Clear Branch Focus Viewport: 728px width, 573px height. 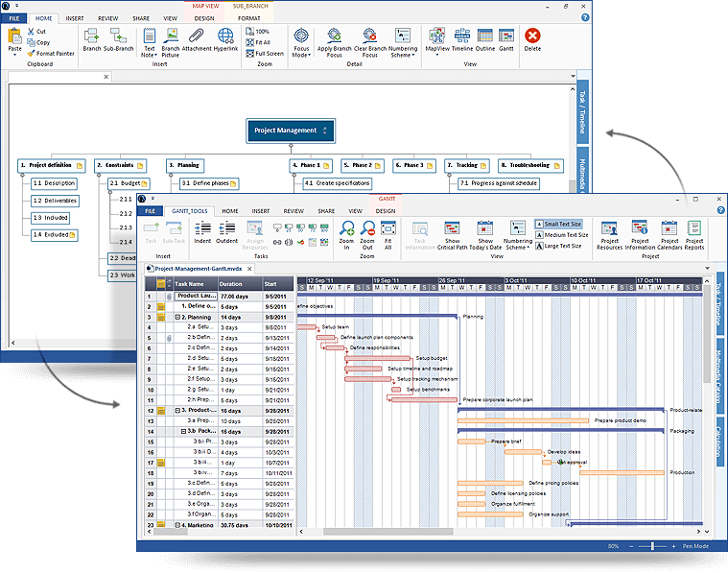coord(370,42)
